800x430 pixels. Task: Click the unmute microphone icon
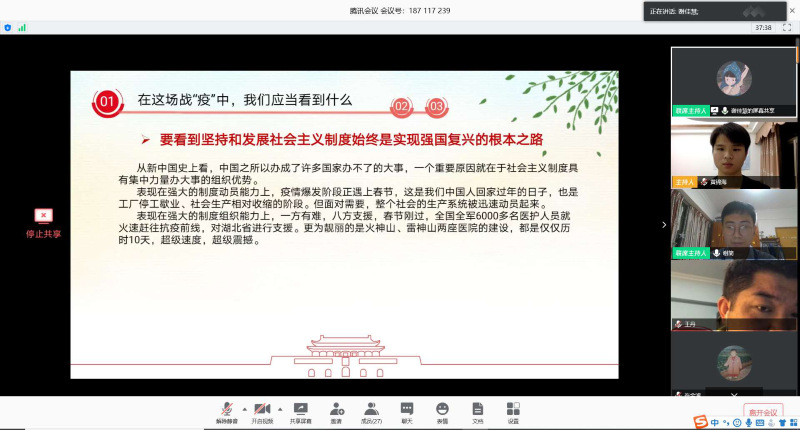coord(226,410)
